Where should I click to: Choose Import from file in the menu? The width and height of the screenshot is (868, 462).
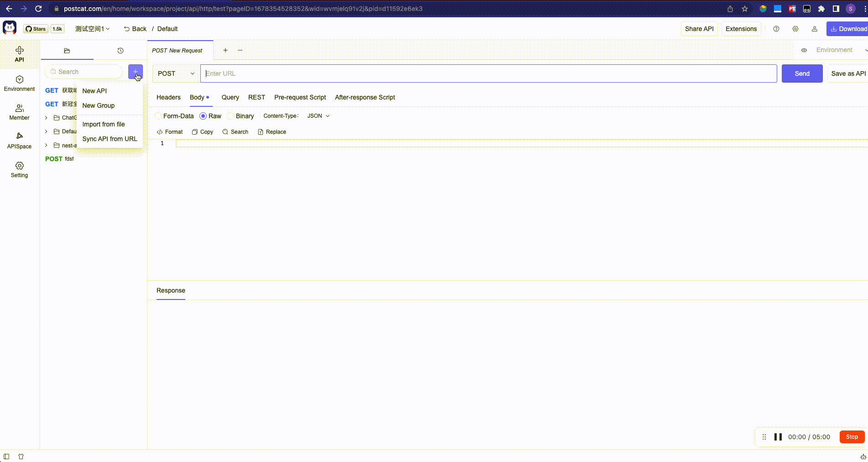coord(104,124)
